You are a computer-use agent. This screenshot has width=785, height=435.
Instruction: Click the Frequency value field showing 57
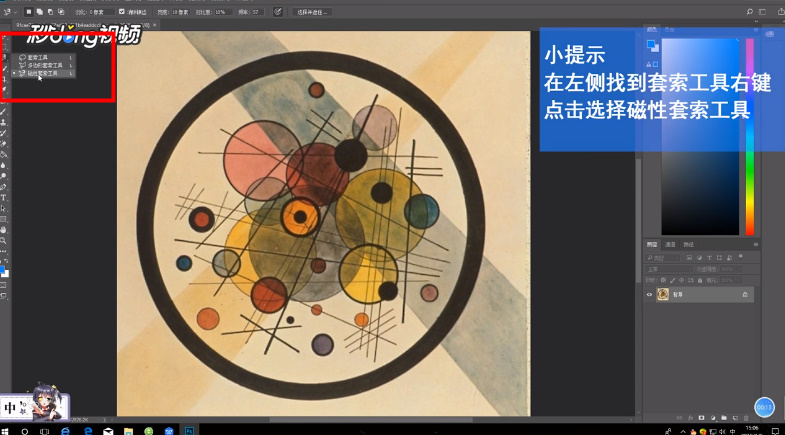(256, 12)
